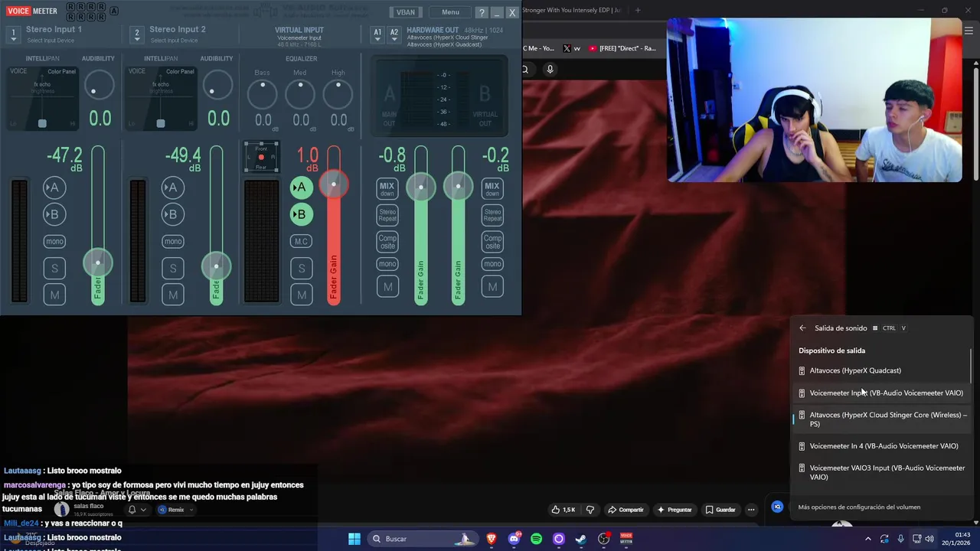980x551 pixels.
Task: Select Altavoces HyperX Cloud Stinger Core output
Action: coord(882,419)
